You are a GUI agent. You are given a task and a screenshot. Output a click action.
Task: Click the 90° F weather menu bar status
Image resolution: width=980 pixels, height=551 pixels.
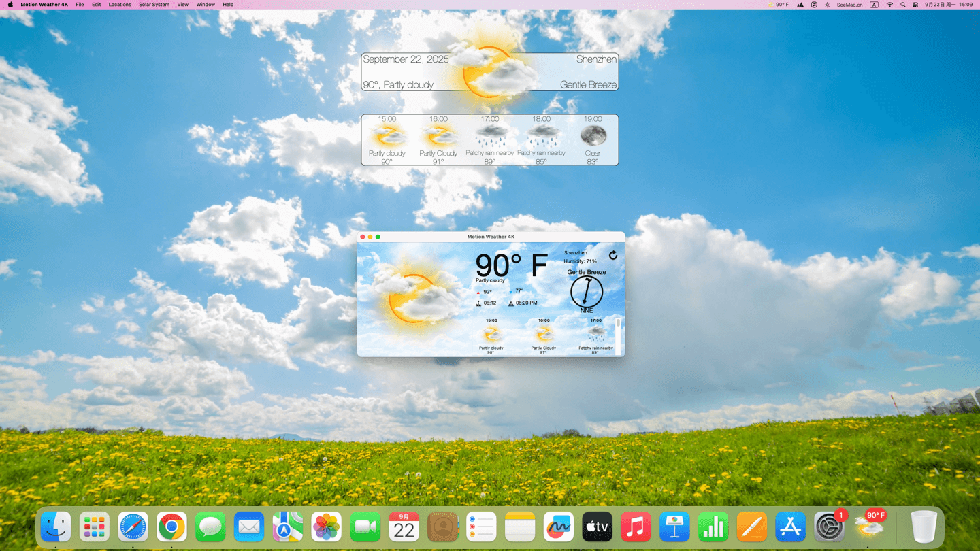[x=778, y=5]
